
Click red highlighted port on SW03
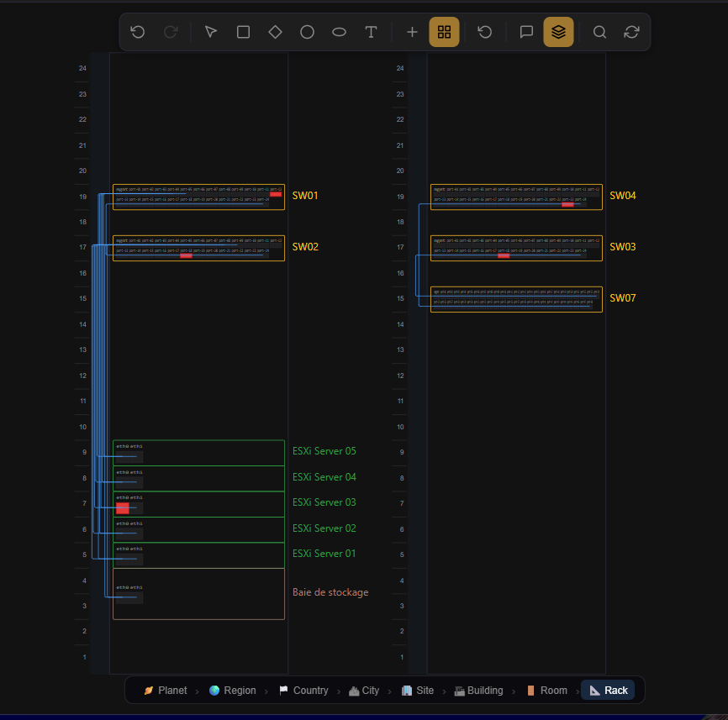pos(504,255)
